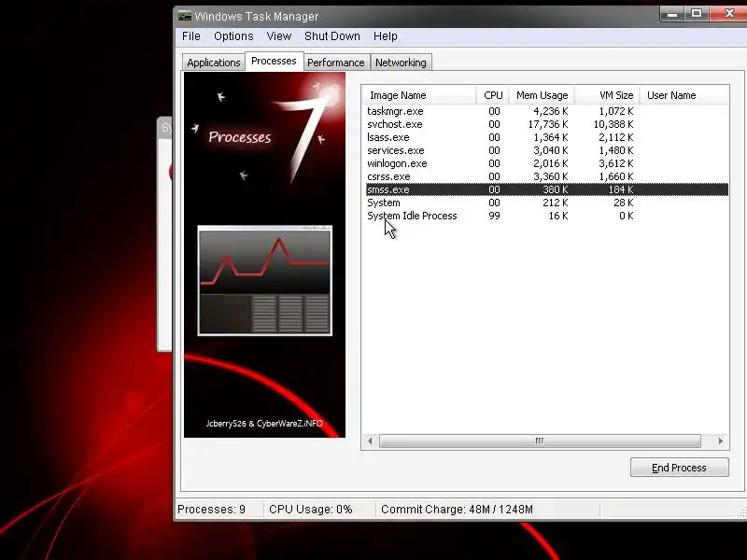Click the horizontal scrollbar left arrow
The height and width of the screenshot is (560, 747).
click(370, 441)
